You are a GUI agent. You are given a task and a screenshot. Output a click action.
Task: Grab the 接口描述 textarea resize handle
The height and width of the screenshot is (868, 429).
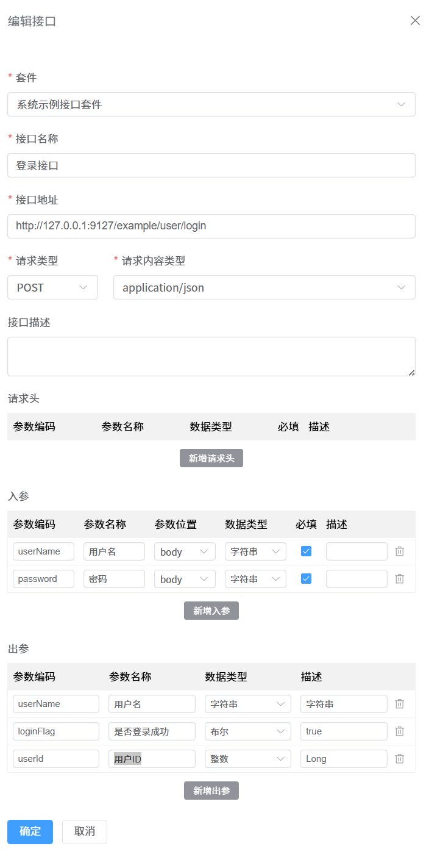coord(412,372)
